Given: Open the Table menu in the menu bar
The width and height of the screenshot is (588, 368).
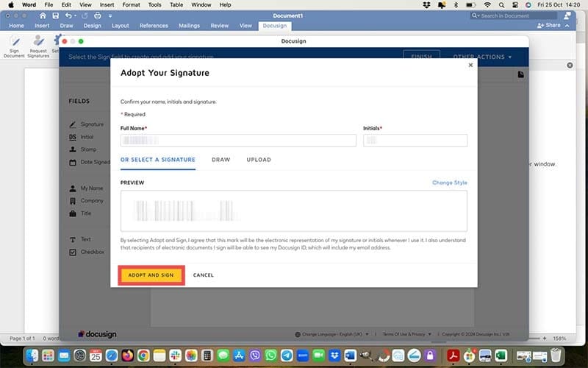Looking at the screenshot, I should click(176, 5).
